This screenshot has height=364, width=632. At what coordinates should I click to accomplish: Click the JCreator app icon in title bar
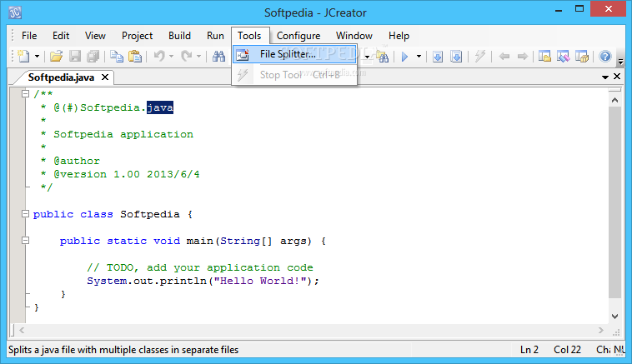[x=15, y=12]
